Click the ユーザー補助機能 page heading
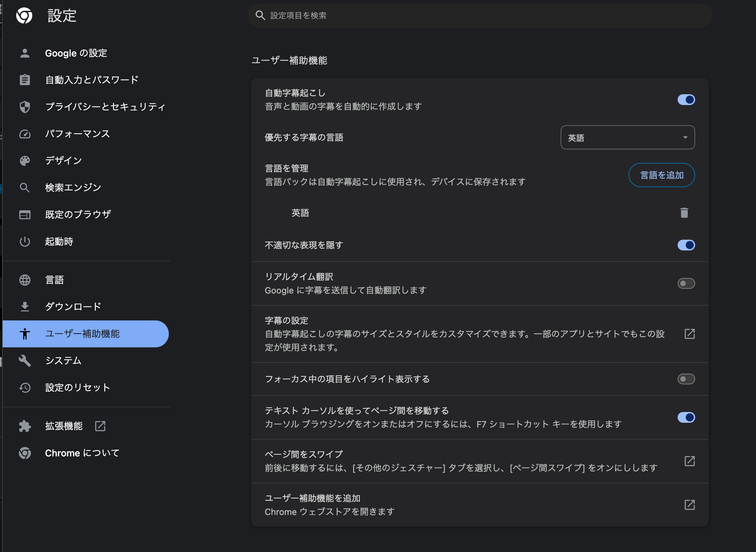Viewport: 756px width, 552px height. [x=289, y=60]
